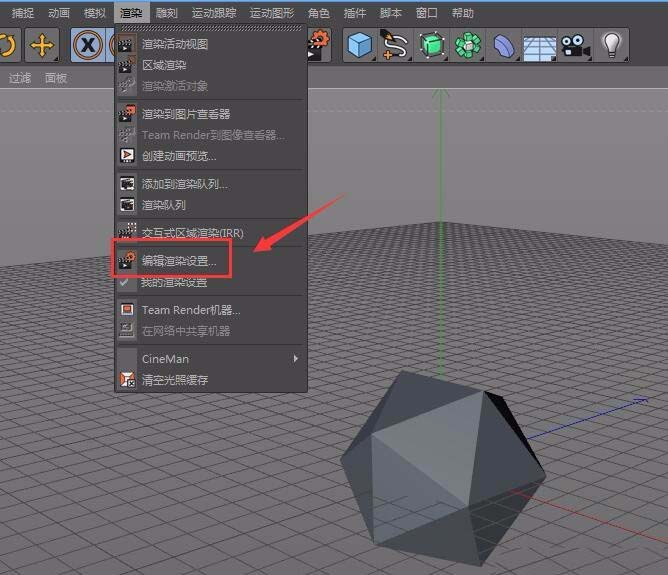
Task: Open the 雕刻 menu
Action: 167,13
